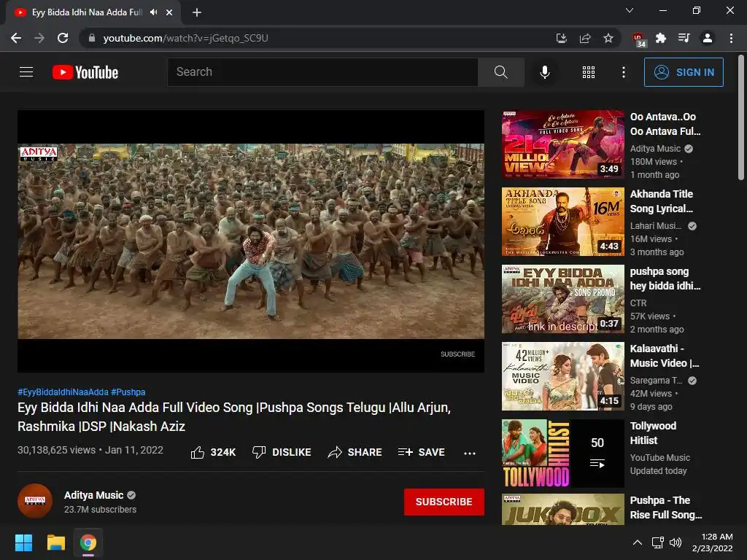Click CTR channel name text
Viewport: 747px width, 560px height.
pyautogui.click(x=638, y=303)
